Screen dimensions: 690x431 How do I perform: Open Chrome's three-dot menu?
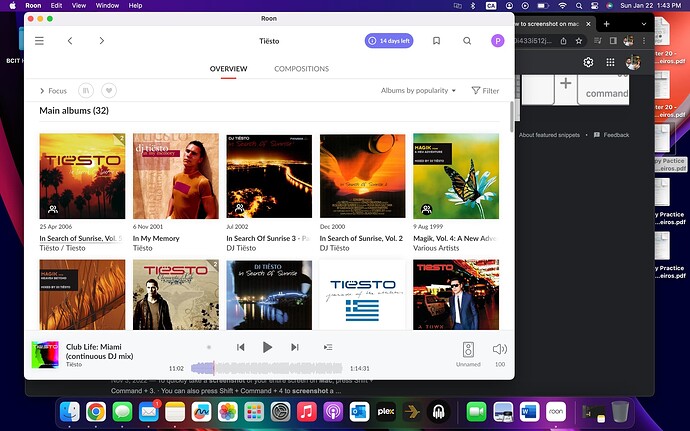click(x=644, y=41)
